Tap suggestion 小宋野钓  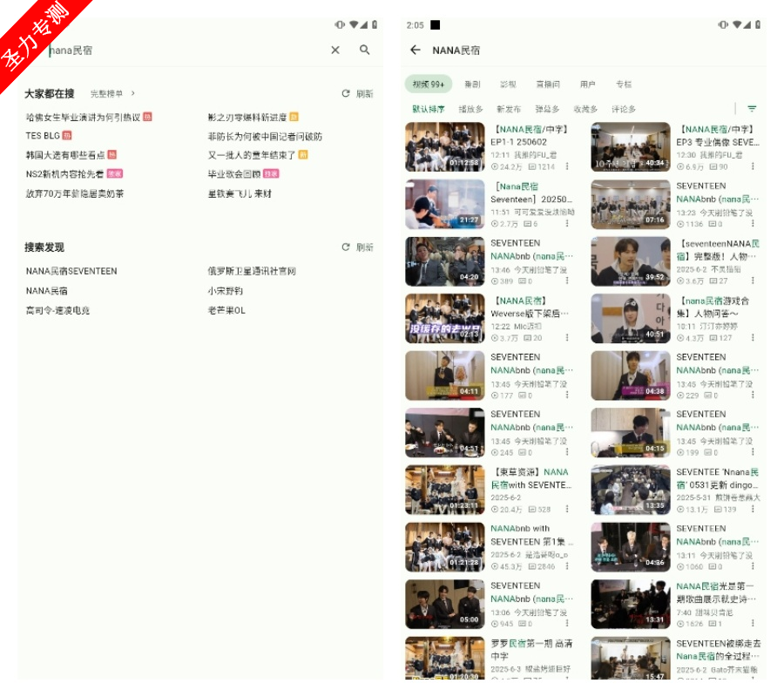(x=225, y=290)
